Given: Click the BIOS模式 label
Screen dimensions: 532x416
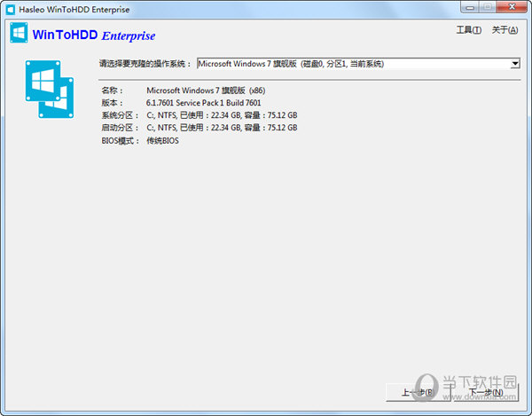Looking at the screenshot, I should point(121,140).
